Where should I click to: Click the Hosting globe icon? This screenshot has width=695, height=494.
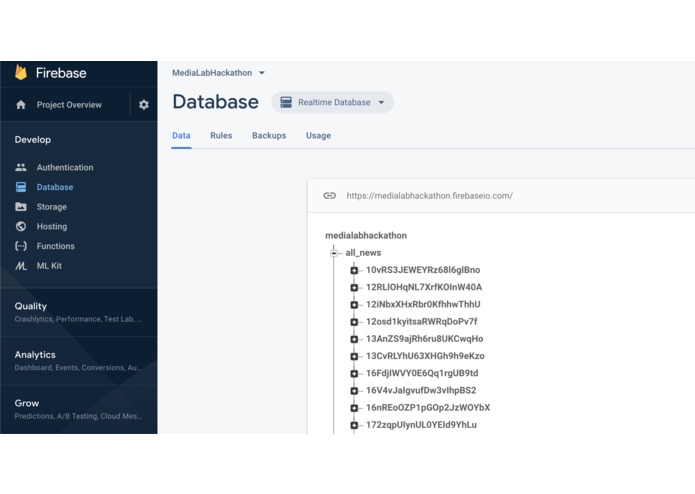pos(21,226)
